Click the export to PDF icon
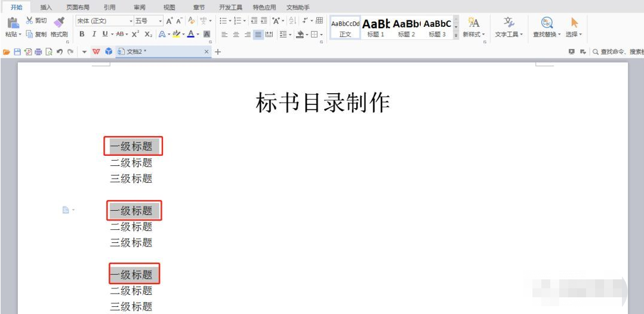The image size is (644, 314). pos(28,52)
